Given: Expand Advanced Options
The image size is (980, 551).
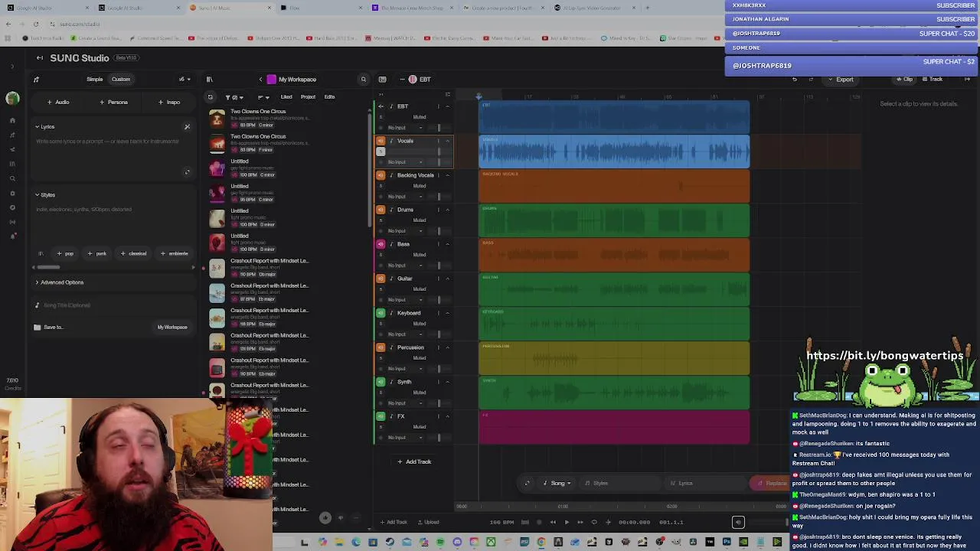Looking at the screenshot, I should tap(59, 282).
